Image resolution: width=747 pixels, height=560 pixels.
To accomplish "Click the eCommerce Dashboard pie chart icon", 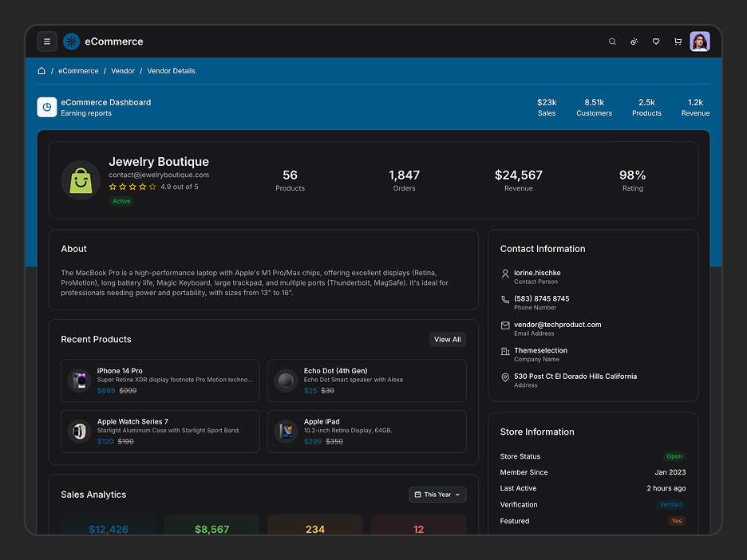I will click(x=46, y=107).
